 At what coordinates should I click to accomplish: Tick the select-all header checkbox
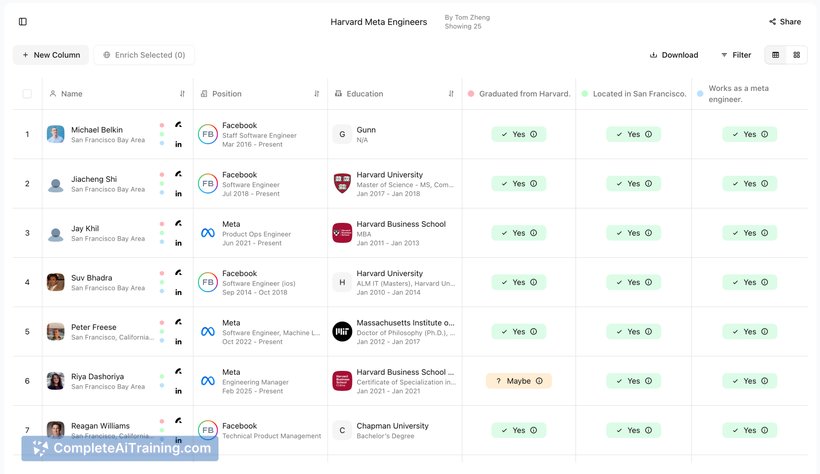click(x=27, y=94)
